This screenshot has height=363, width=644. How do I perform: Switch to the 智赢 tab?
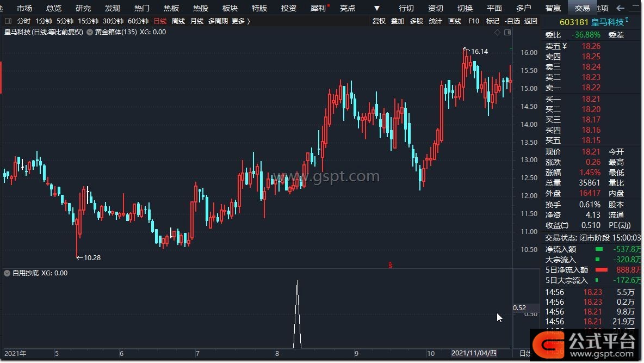(x=553, y=8)
